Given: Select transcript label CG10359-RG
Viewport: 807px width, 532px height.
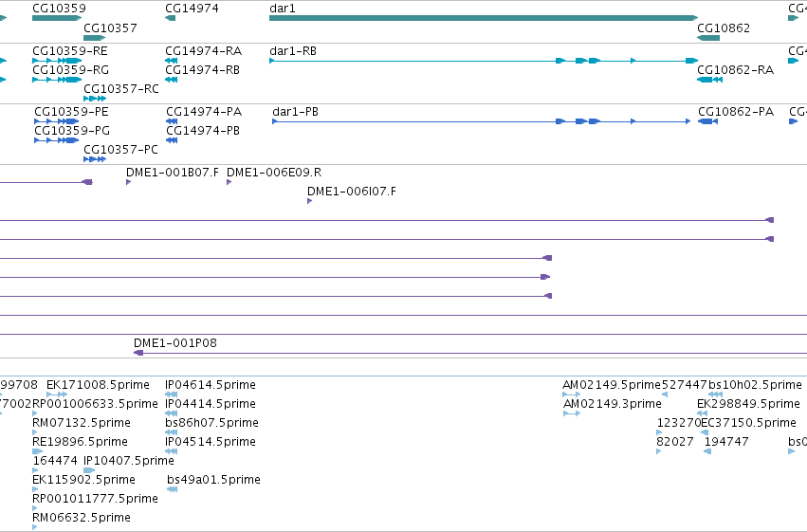Looking at the screenshot, I should [70, 70].
